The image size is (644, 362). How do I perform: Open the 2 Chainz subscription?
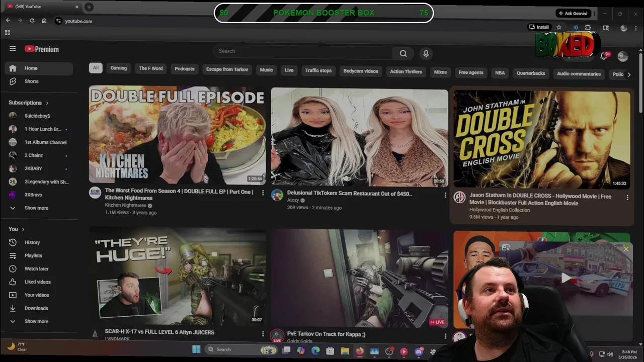pyautogui.click(x=34, y=155)
